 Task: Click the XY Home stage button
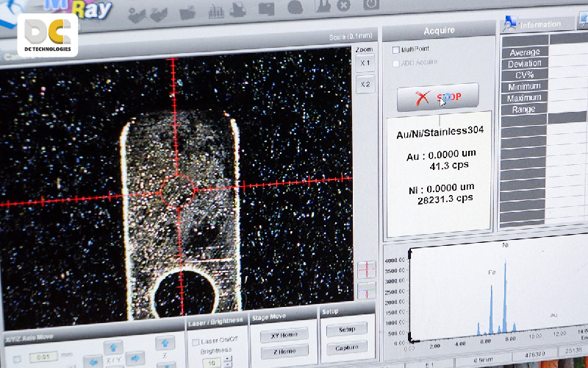pos(284,335)
